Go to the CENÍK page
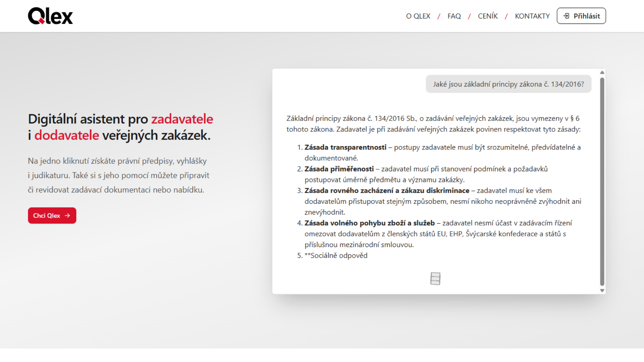644x362 pixels. pyautogui.click(x=488, y=16)
